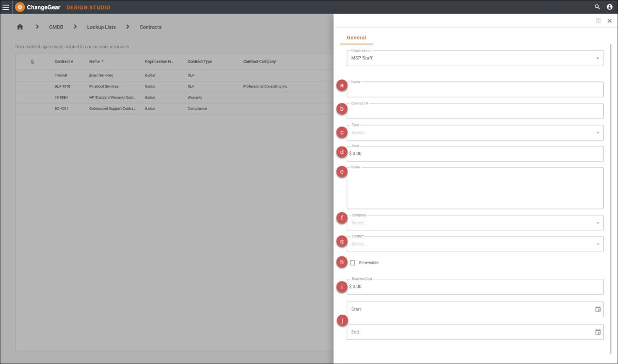Sort by the Contract Type column header
This screenshot has height=364, width=618.
(x=200, y=62)
